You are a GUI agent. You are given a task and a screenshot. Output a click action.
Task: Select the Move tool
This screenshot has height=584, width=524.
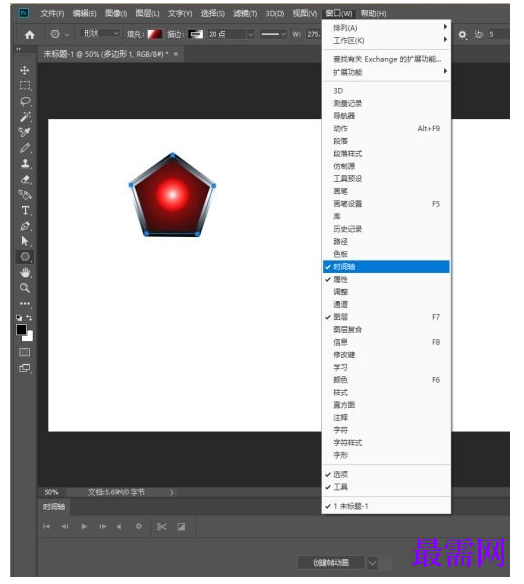tap(25, 70)
